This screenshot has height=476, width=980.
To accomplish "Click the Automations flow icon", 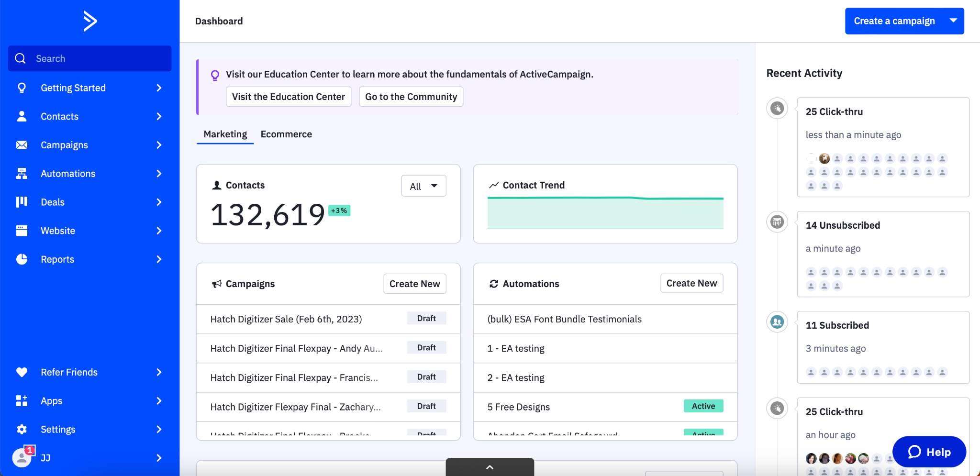I will 22,173.
